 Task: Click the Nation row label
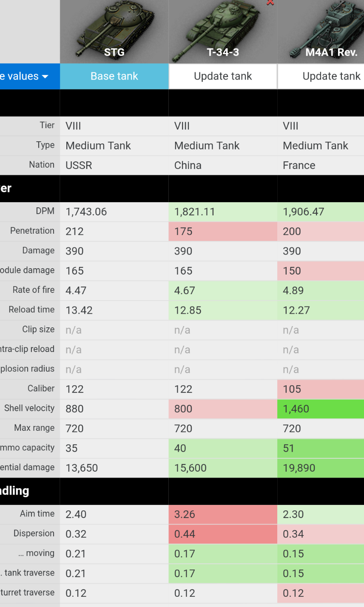point(42,165)
